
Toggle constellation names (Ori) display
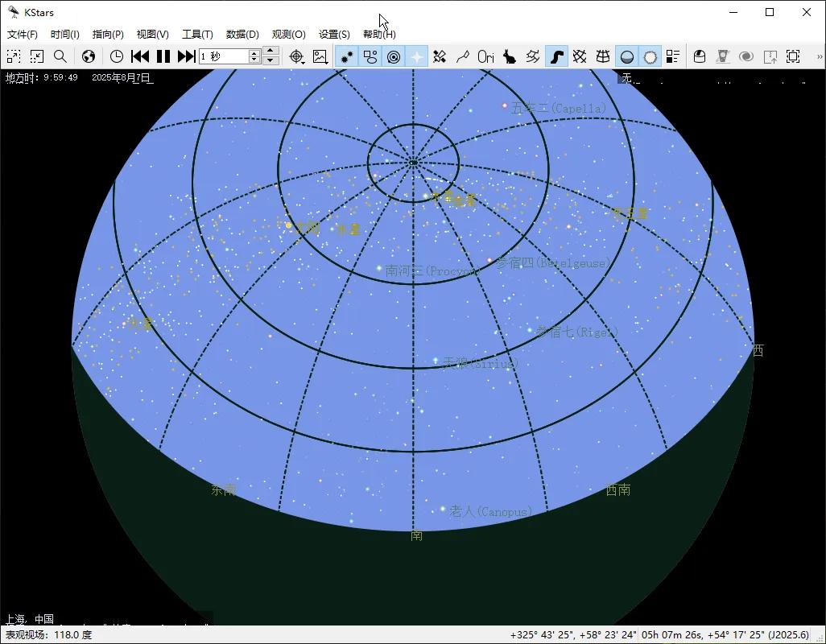pos(486,56)
